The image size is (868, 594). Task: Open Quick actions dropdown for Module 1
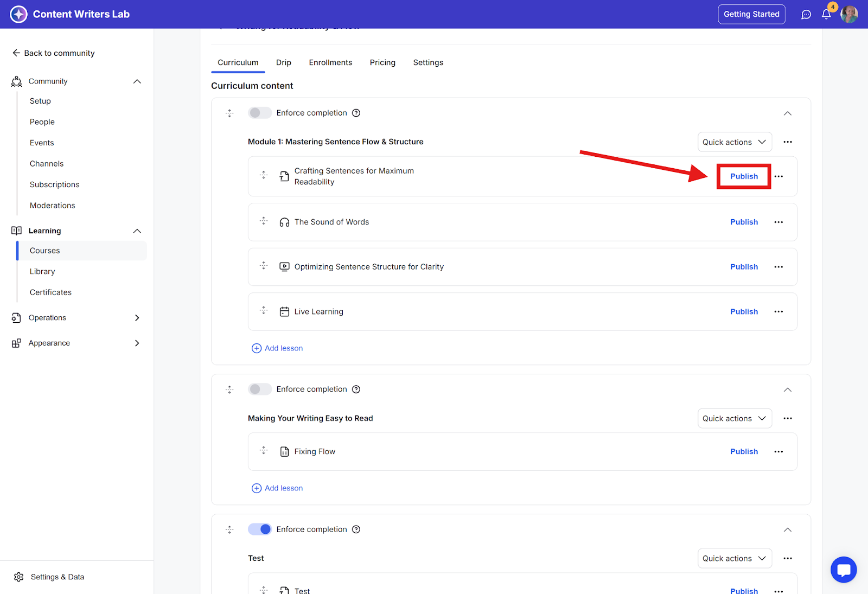(734, 142)
